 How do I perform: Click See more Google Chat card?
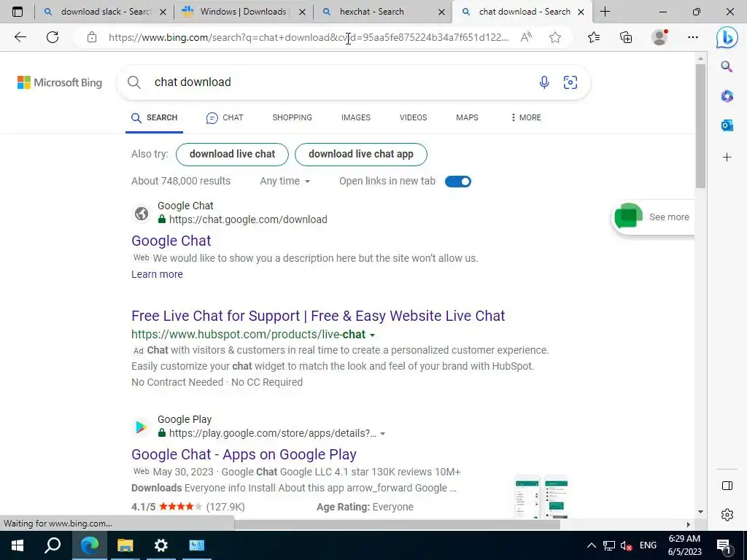click(653, 217)
